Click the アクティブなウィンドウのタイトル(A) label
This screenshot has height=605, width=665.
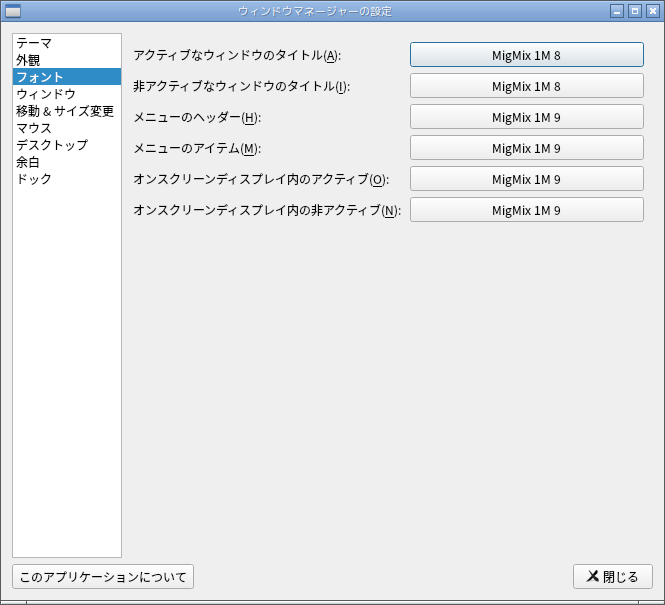[237, 55]
